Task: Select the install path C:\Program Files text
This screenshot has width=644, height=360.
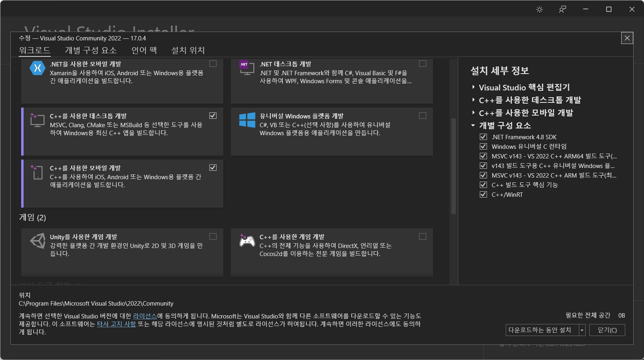Action: (96, 304)
